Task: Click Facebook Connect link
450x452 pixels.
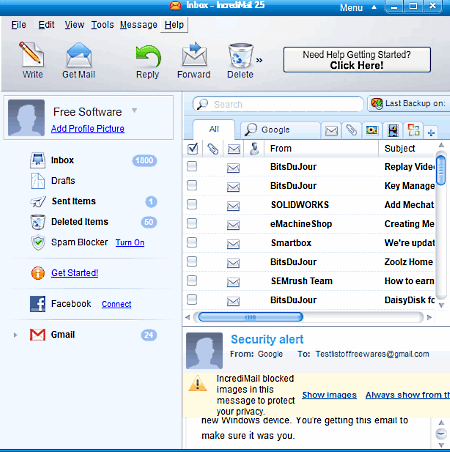Action: 116,304
